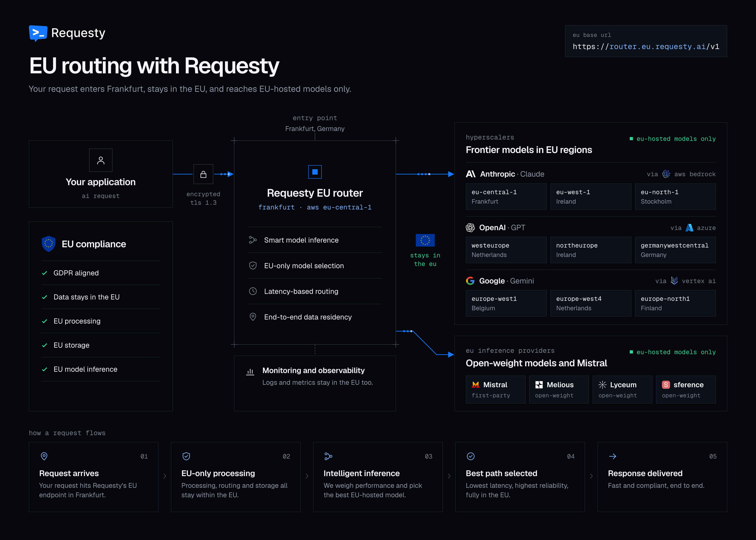This screenshot has width=756, height=540.
Task: Click the Data stays in the EU checkmark
Action: pyautogui.click(x=45, y=297)
